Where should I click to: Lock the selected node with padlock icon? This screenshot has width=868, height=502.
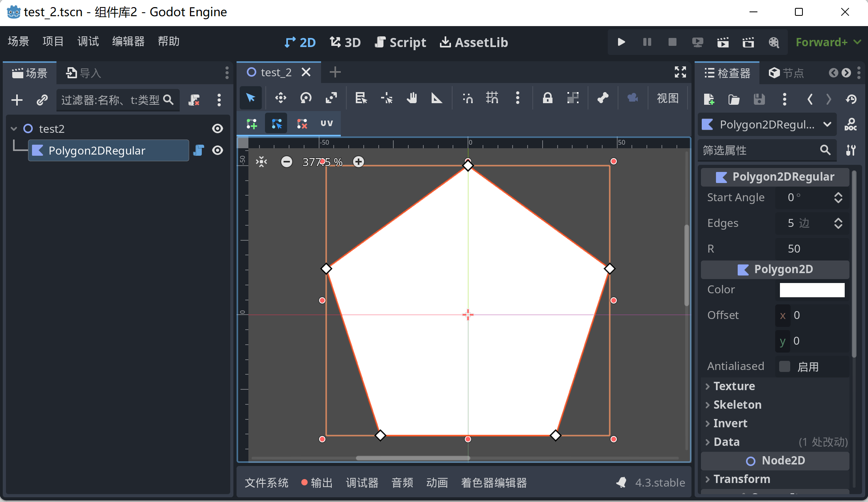click(x=547, y=98)
